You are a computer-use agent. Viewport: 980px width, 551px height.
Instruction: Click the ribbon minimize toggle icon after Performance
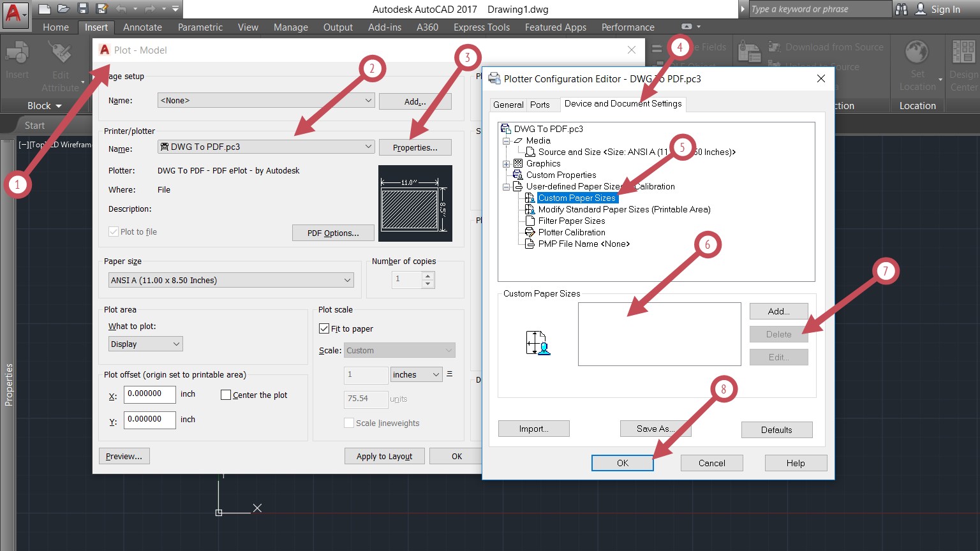687,27
